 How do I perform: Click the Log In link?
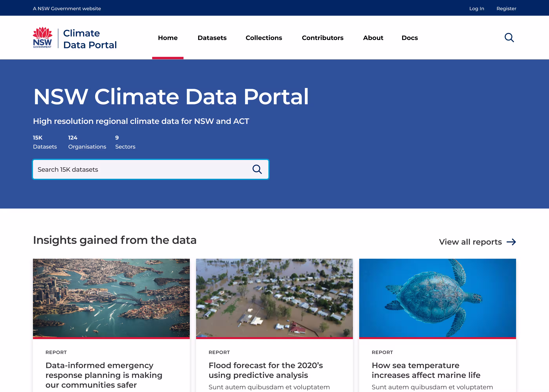477,8
